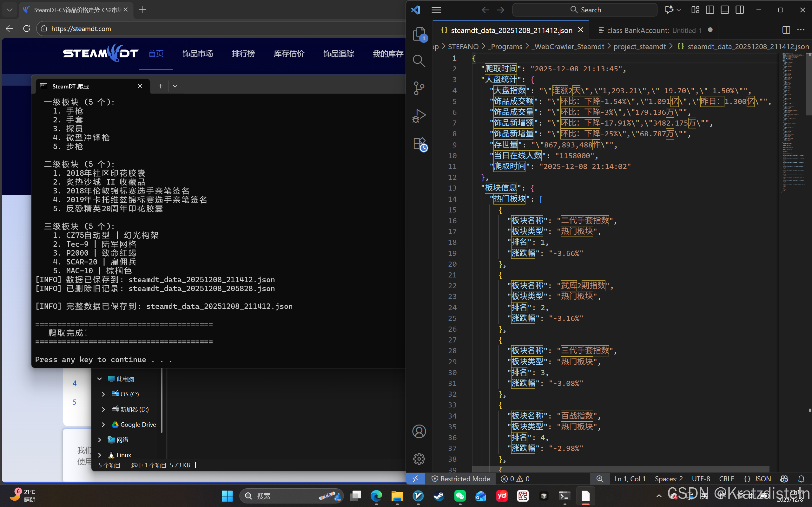812x507 pixels.
Task: Toggle the secondary side bar layout
Action: 740,10
